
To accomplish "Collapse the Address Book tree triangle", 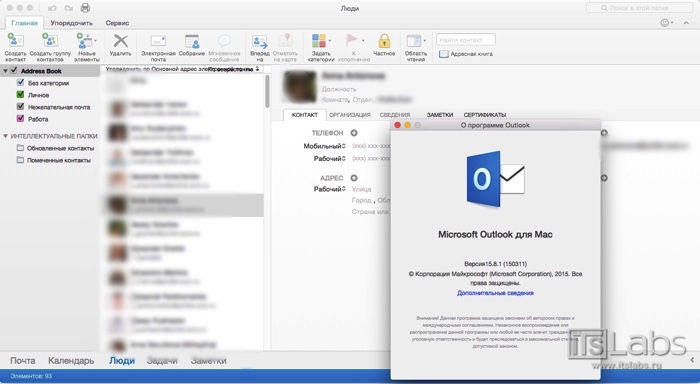I will click(x=5, y=71).
